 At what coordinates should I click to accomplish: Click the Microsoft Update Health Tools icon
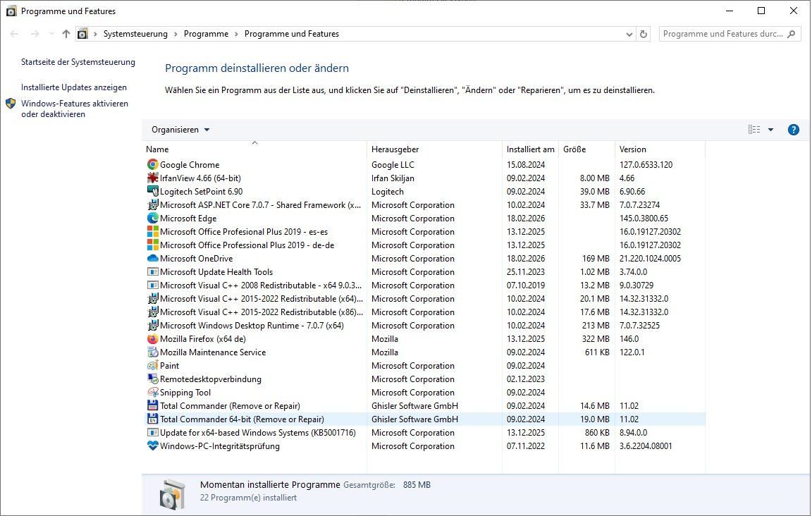click(153, 272)
